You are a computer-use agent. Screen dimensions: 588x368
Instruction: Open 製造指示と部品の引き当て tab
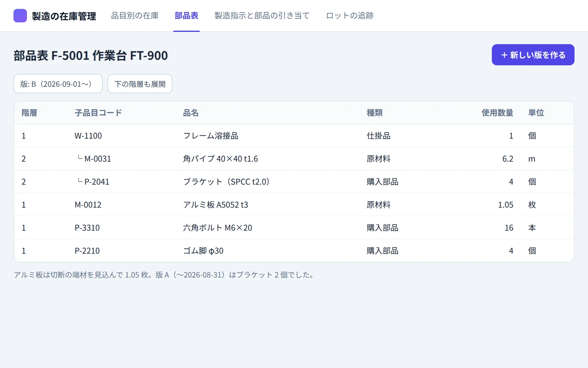[262, 16]
